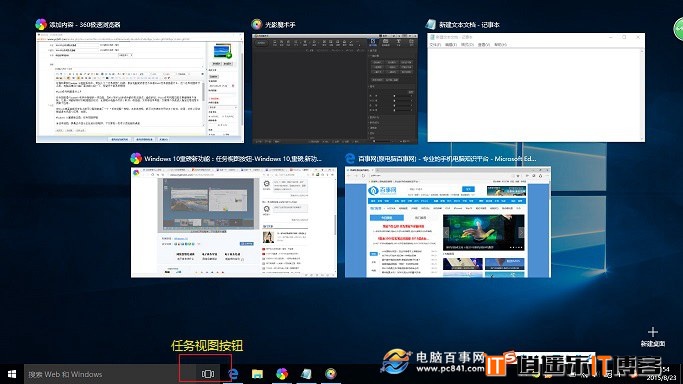The width and height of the screenshot is (683, 384).
Task: Click the 2015/8/23 date in the system tray
Action: pos(661,378)
